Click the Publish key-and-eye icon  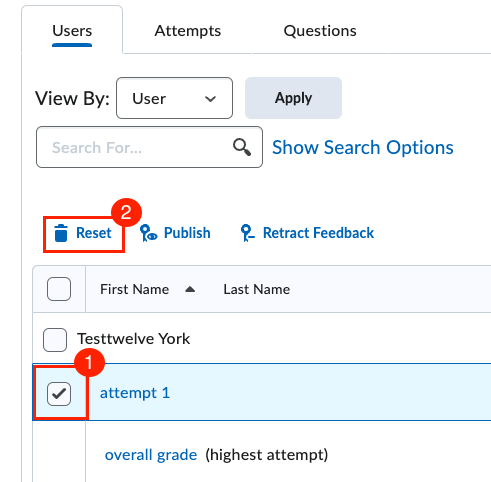click(x=148, y=233)
